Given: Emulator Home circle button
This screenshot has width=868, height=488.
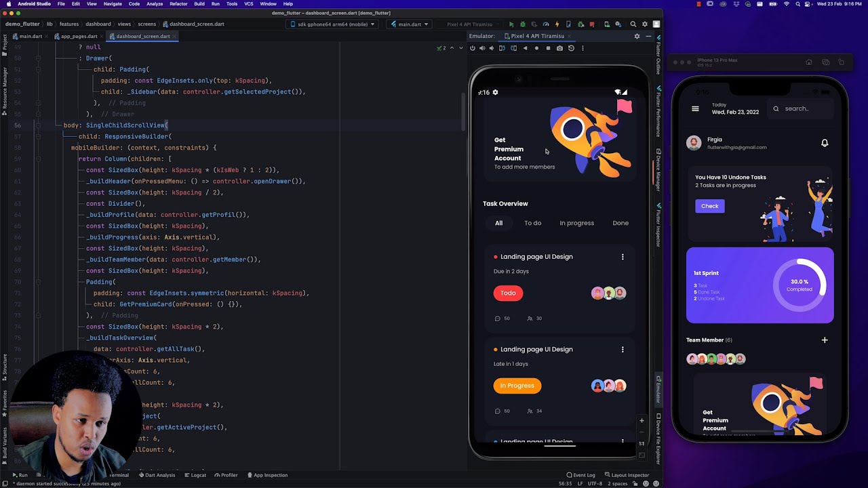Looking at the screenshot, I should point(536,48).
